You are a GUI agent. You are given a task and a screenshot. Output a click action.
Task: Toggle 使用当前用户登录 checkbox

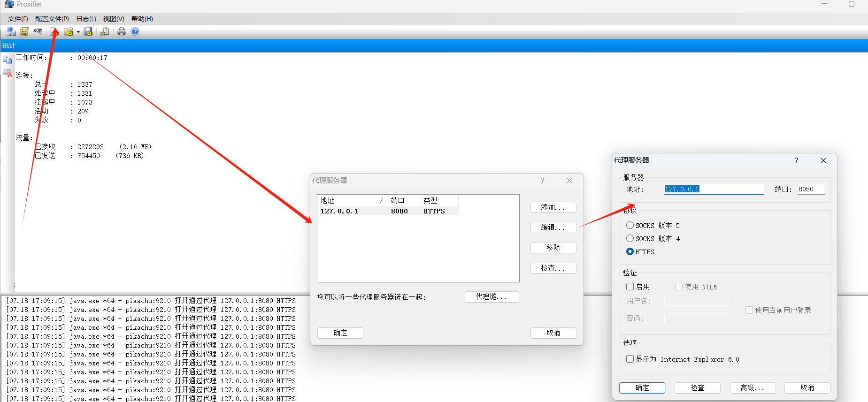click(749, 310)
